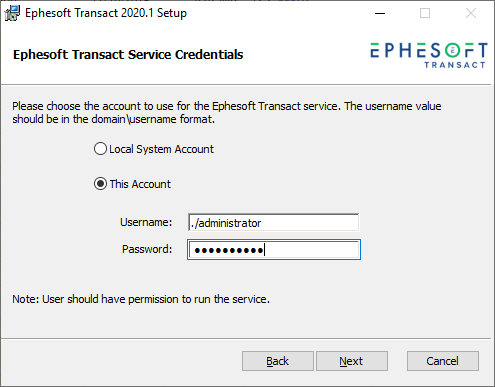Click the "This Account" label text
495x387 pixels.
pyautogui.click(x=140, y=184)
